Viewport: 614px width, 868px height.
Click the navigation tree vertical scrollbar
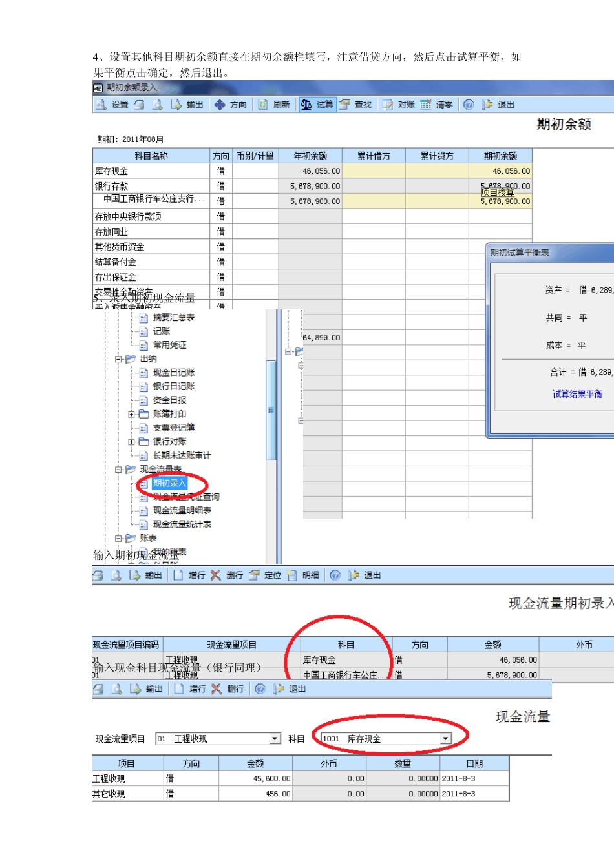point(271,410)
